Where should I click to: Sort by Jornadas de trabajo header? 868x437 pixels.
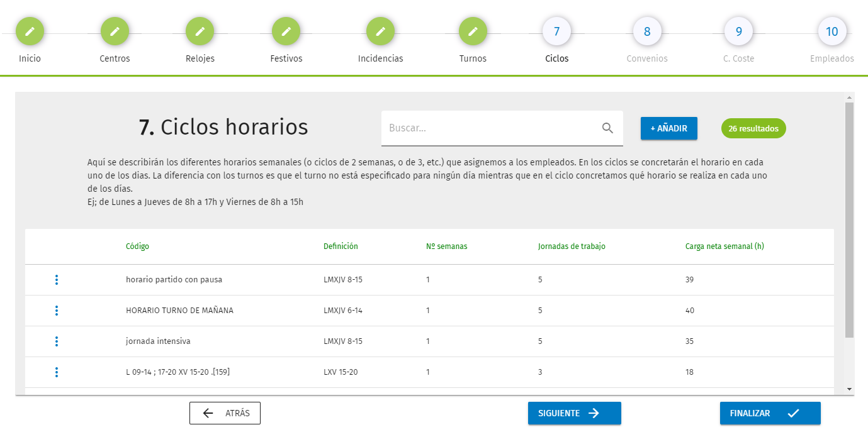pos(572,246)
